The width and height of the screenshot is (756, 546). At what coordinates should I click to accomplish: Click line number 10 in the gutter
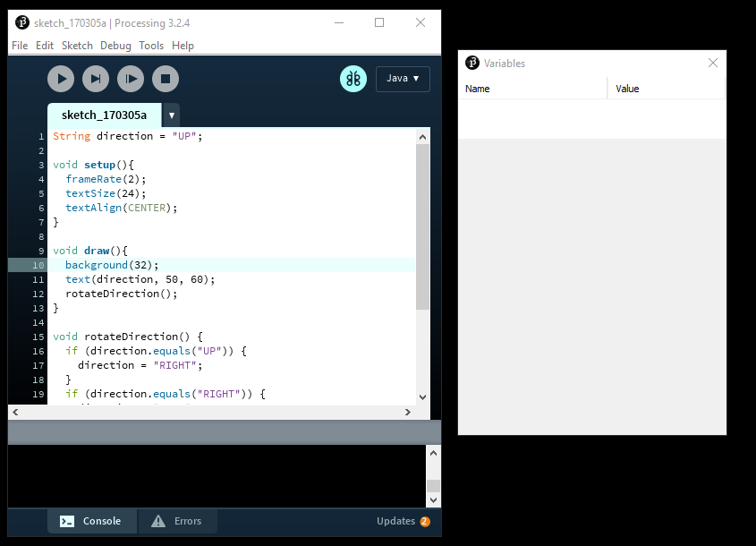click(38, 265)
